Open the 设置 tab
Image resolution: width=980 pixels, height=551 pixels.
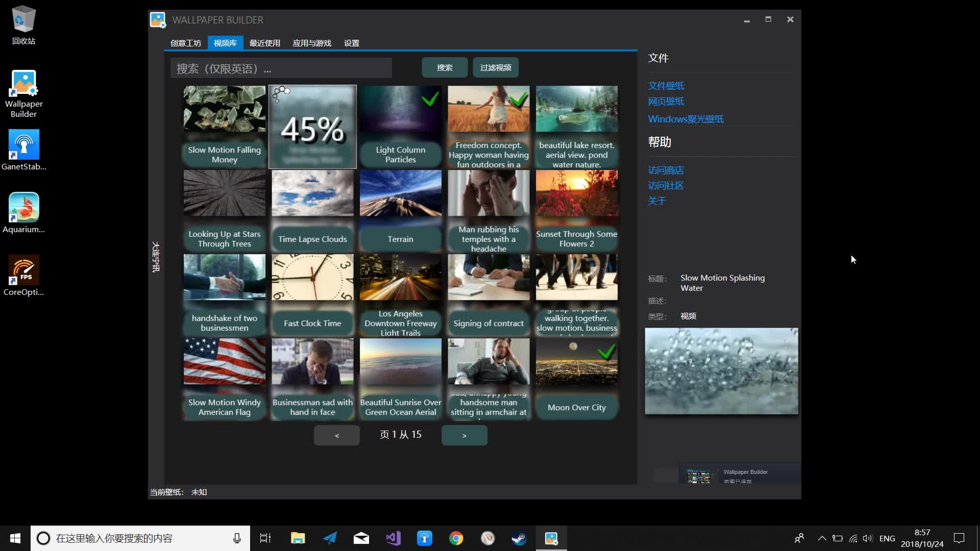point(351,43)
